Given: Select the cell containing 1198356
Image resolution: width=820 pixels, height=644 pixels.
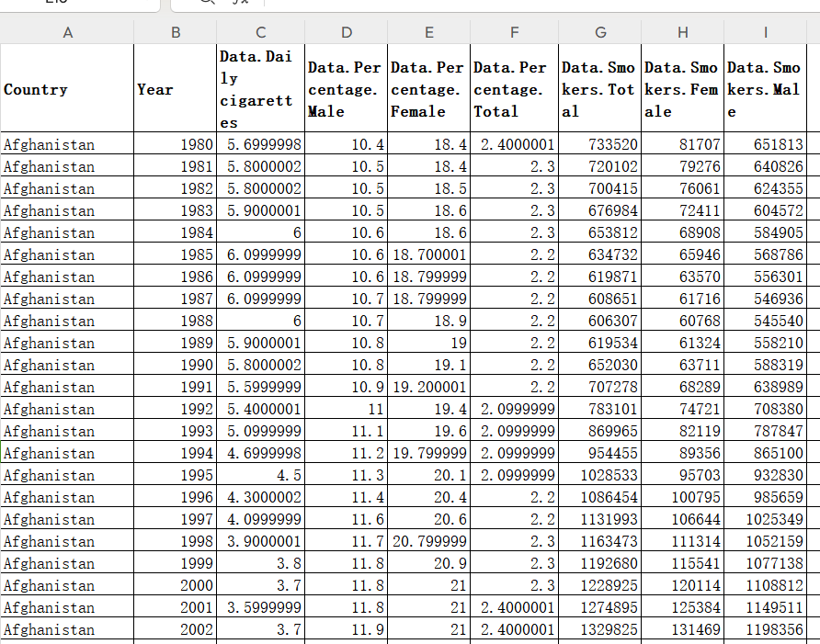Looking at the screenshot, I should coord(765,628).
